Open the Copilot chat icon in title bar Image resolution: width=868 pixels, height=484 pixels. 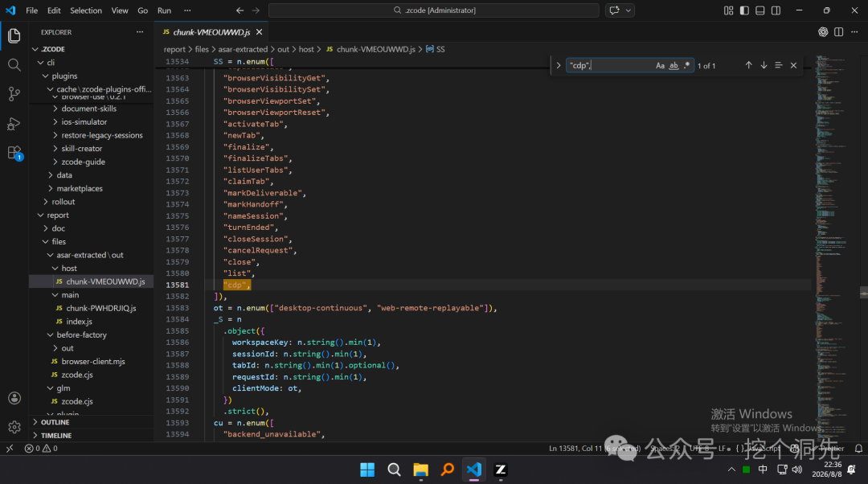click(x=614, y=10)
